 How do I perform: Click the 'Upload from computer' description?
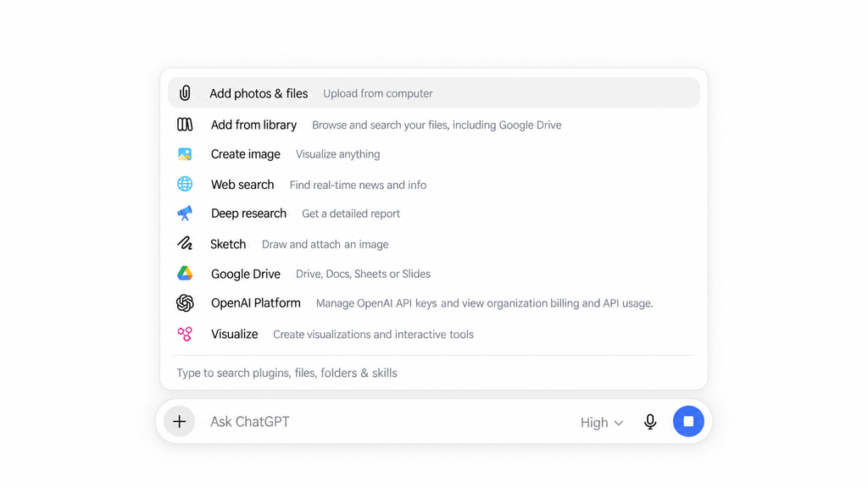click(x=378, y=93)
